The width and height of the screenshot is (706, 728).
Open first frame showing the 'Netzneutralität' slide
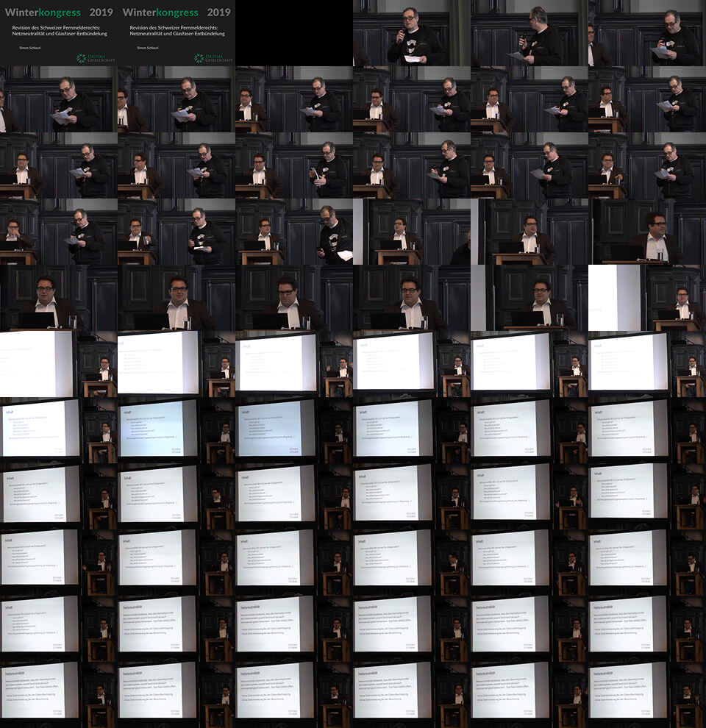(176, 629)
